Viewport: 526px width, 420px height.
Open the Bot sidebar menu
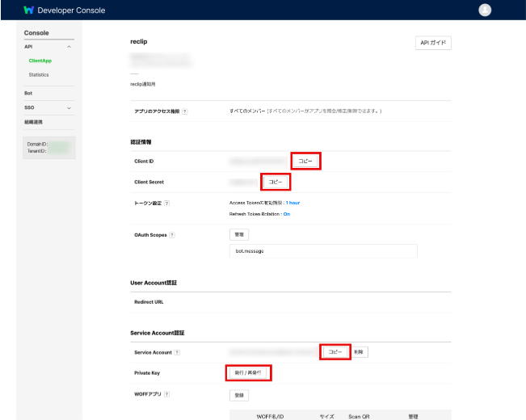click(x=29, y=94)
